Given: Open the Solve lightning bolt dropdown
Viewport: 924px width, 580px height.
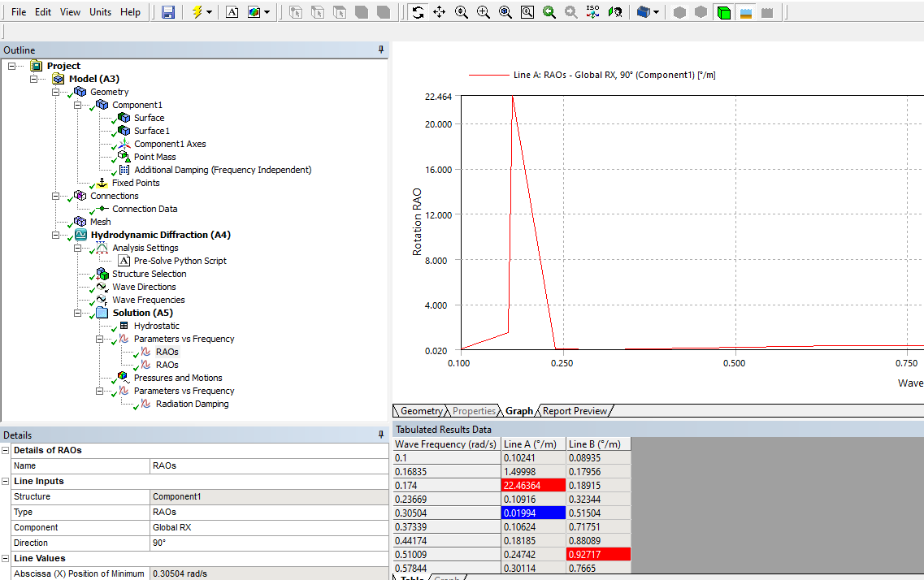Looking at the screenshot, I should (x=209, y=12).
